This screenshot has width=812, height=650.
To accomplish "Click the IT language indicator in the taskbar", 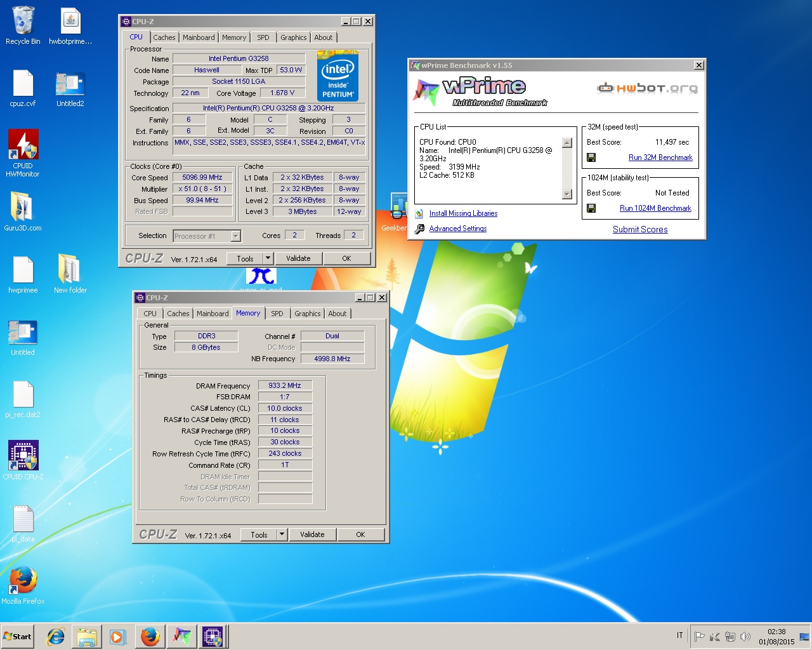I will coord(679,635).
